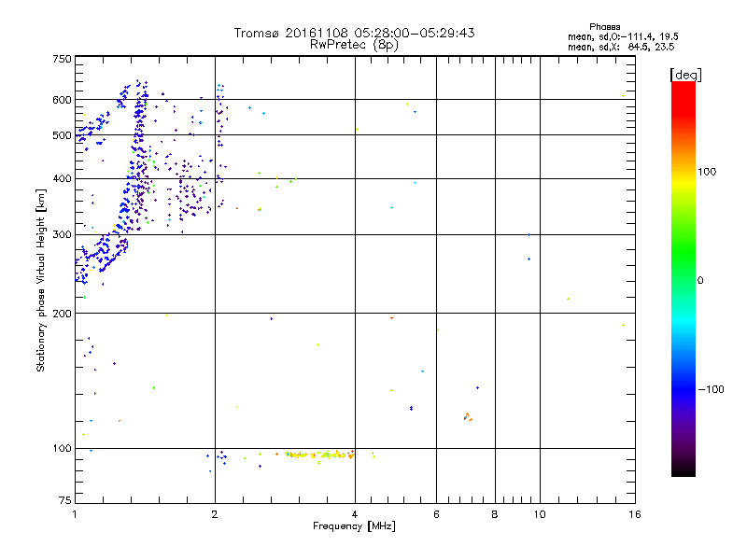Click the phase colorbar gradient
Screen dimensions: 747x560
coord(684,278)
